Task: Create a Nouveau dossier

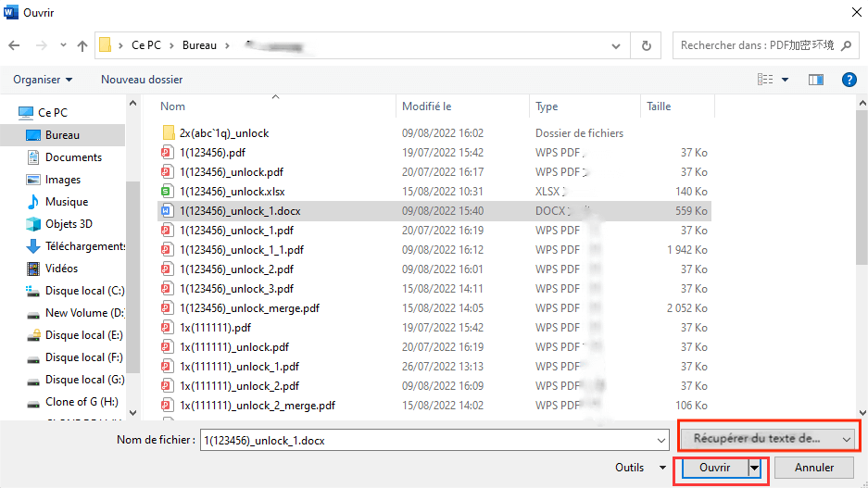Action: 142,80
